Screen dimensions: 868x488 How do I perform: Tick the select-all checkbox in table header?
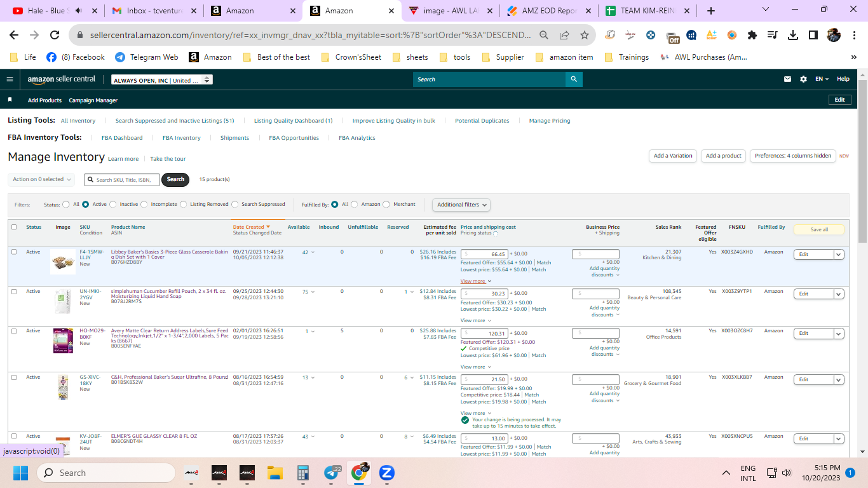coord(14,227)
